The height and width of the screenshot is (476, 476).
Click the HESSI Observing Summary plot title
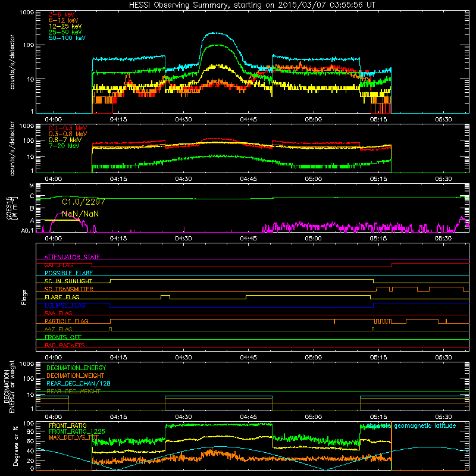tap(252, 5)
